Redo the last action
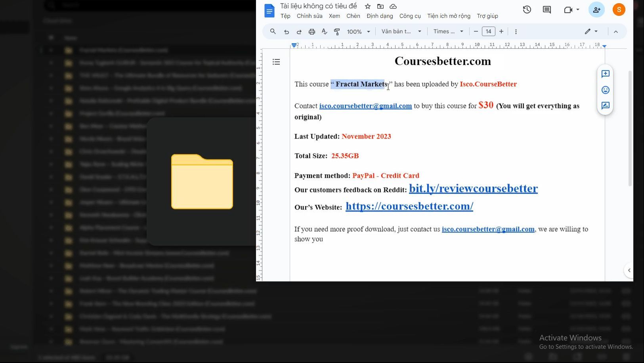The width and height of the screenshot is (644, 363). 299,32
